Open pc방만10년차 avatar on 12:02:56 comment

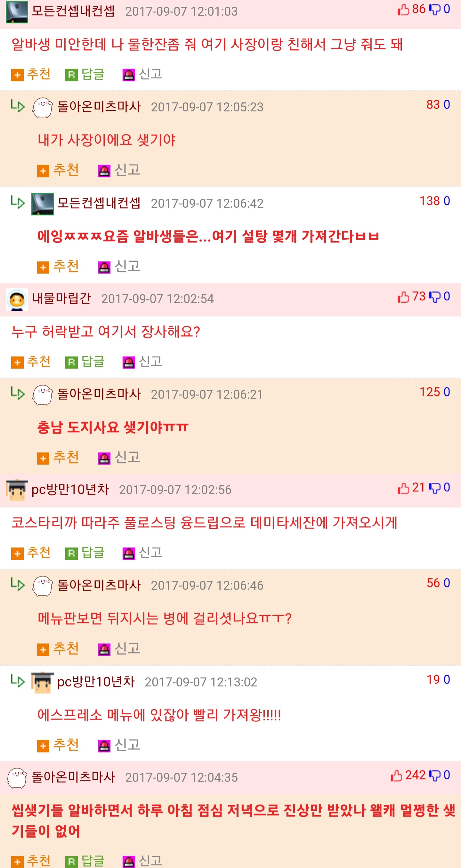pos(17,490)
